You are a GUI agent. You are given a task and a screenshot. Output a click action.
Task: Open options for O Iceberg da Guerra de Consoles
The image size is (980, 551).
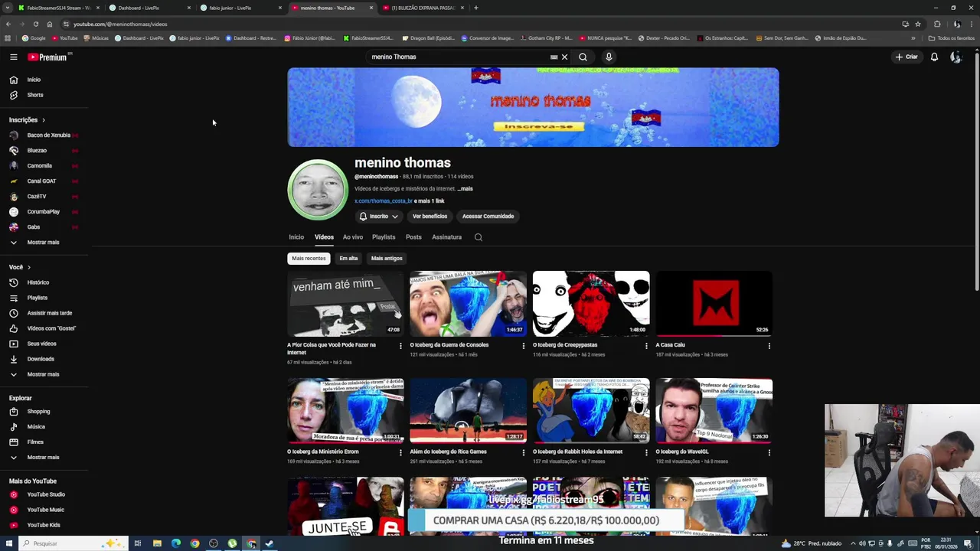(524, 346)
